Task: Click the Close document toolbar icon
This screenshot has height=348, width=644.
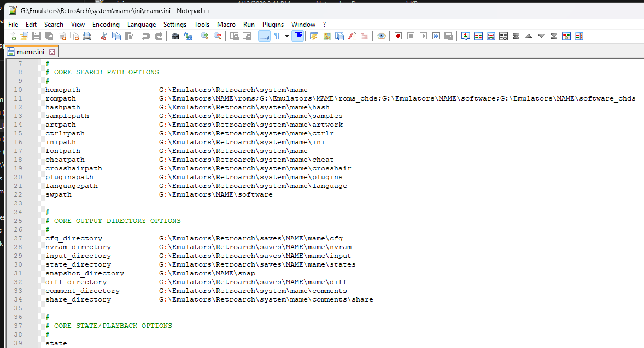Action: click(x=62, y=37)
